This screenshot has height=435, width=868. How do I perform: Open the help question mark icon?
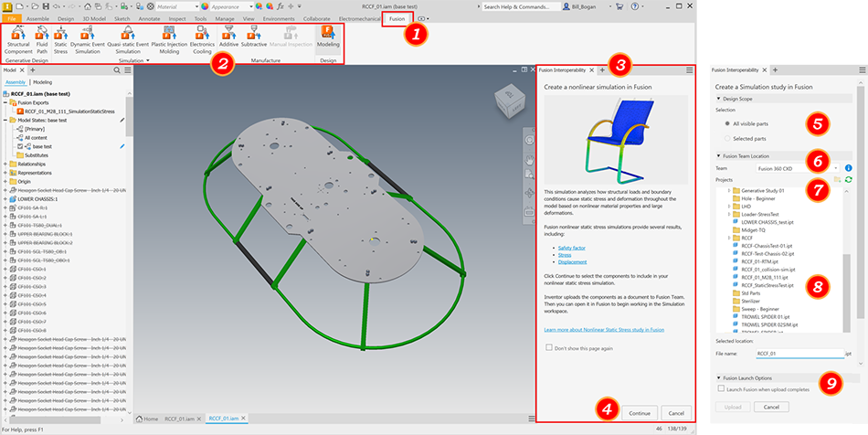tap(634, 6)
